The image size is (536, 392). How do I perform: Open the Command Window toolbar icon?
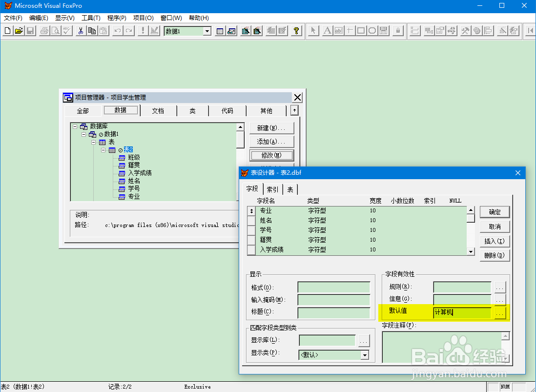coord(220,31)
